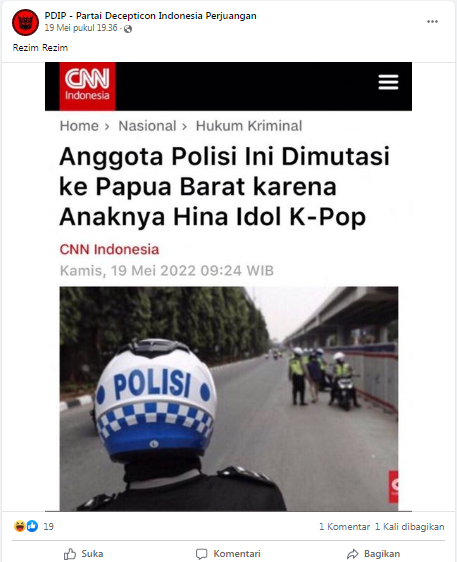This screenshot has width=457, height=562.
Task: Click the Komentari speech bubble icon
Action: (201, 554)
